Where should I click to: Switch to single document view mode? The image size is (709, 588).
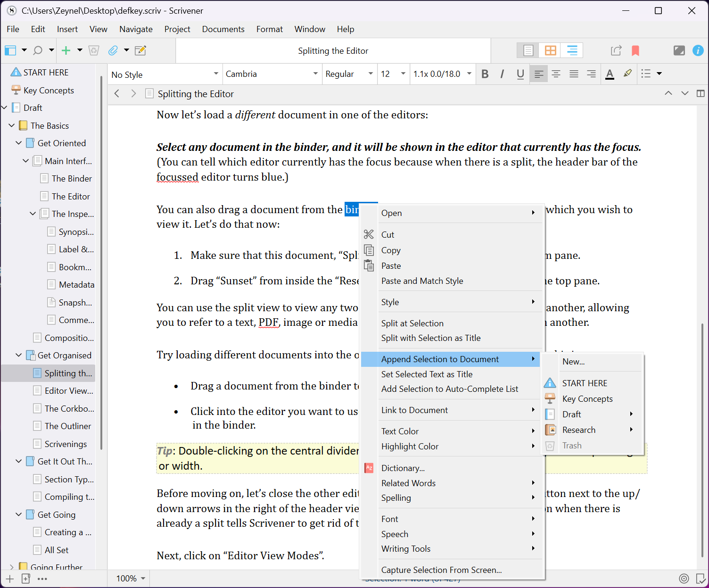528,50
